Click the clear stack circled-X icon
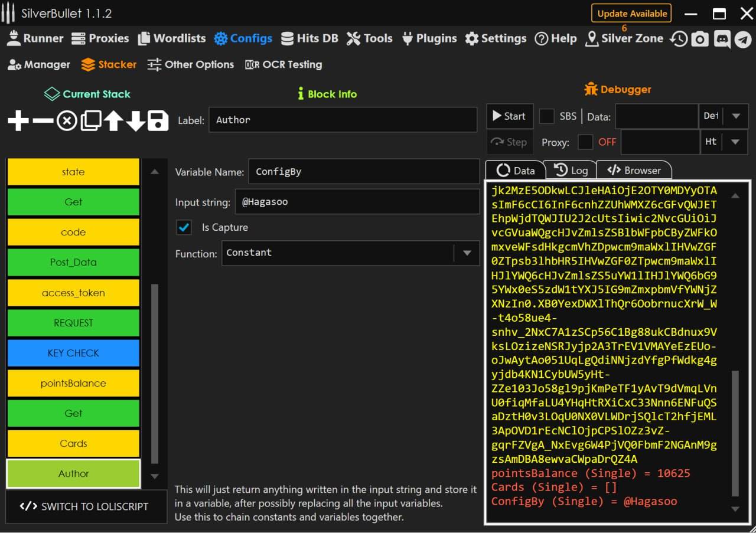This screenshot has height=533, width=756. pyautogui.click(x=67, y=121)
